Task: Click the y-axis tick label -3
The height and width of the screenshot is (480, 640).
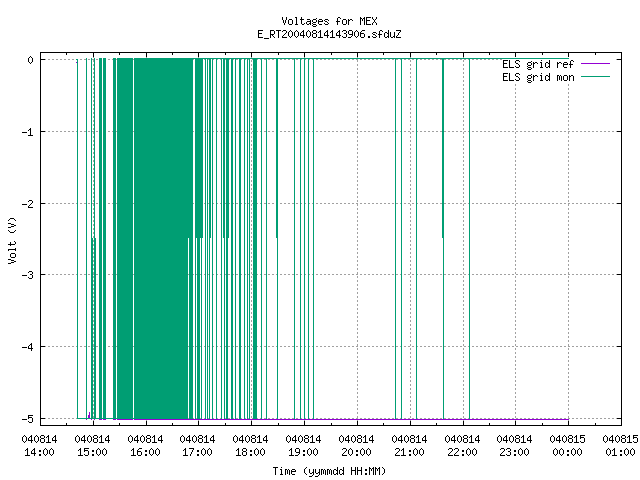Action: (27, 275)
